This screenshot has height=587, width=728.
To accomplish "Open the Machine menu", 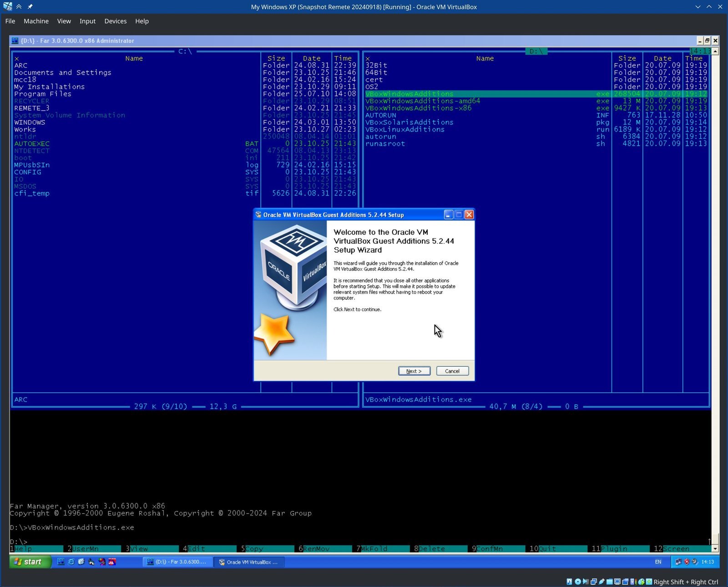I will click(36, 21).
